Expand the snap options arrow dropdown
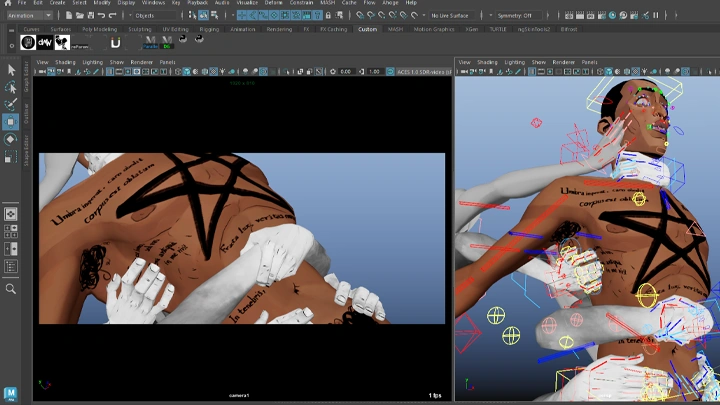 tap(424, 15)
